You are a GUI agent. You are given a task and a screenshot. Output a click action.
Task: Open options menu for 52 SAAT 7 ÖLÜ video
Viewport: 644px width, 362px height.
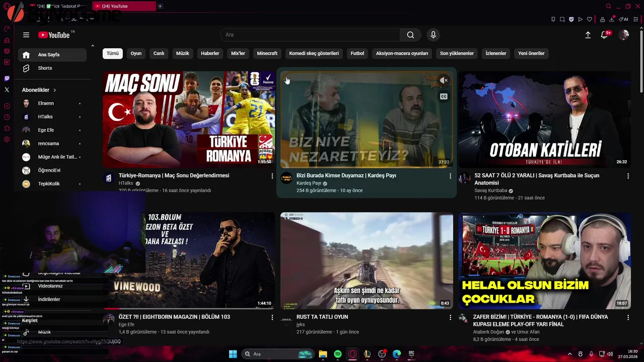coord(628,176)
